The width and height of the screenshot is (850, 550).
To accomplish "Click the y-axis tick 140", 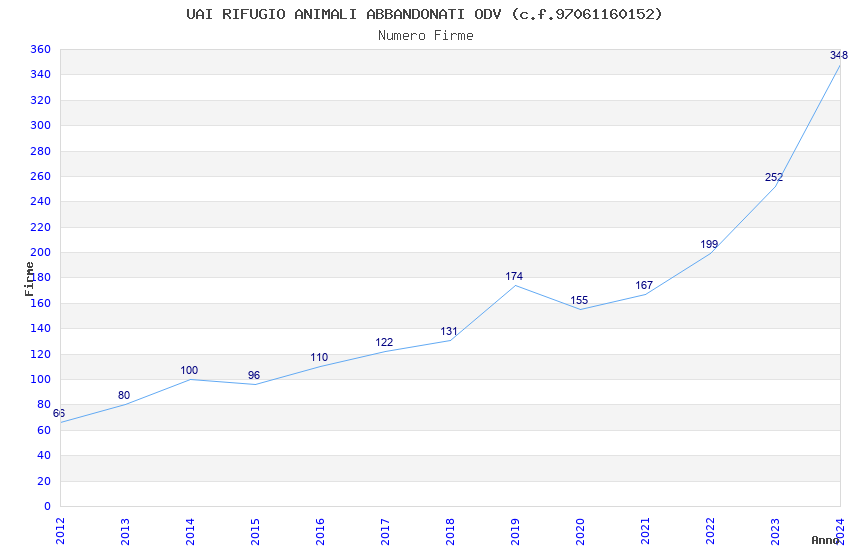I will pyautogui.click(x=40, y=328).
